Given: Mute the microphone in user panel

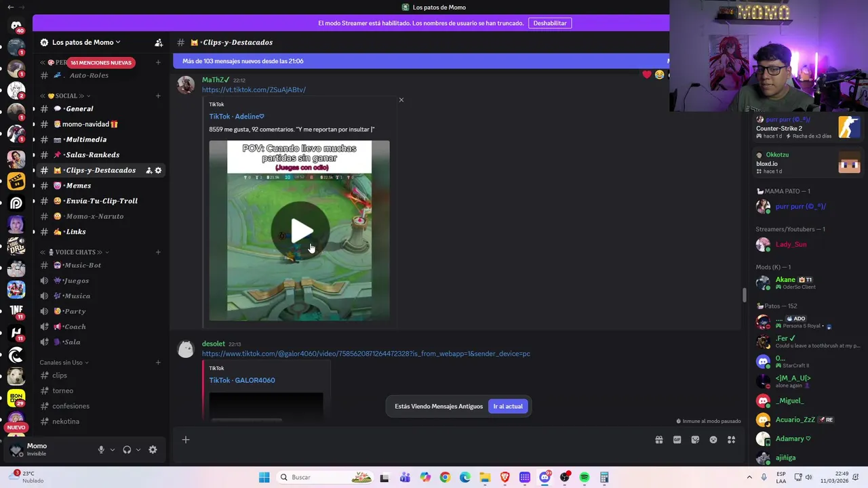Looking at the screenshot, I should (x=101, y=449).
